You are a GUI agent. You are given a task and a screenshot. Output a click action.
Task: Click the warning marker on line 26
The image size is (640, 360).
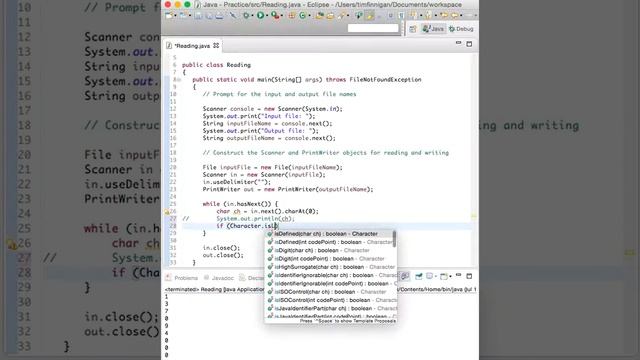[x=167, y=211]
